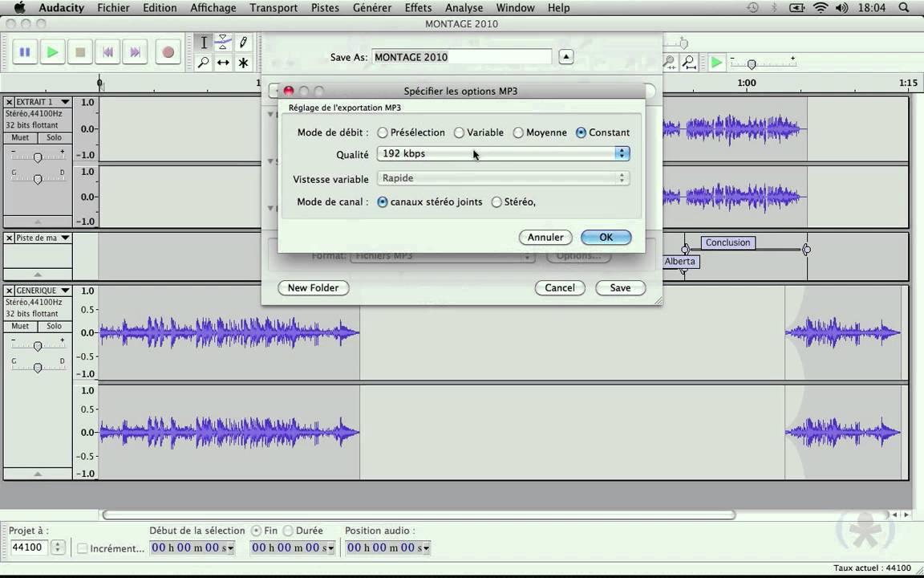Click the red Record button
Viewport: 924px width, 578px height.
(x=168, y=52)
